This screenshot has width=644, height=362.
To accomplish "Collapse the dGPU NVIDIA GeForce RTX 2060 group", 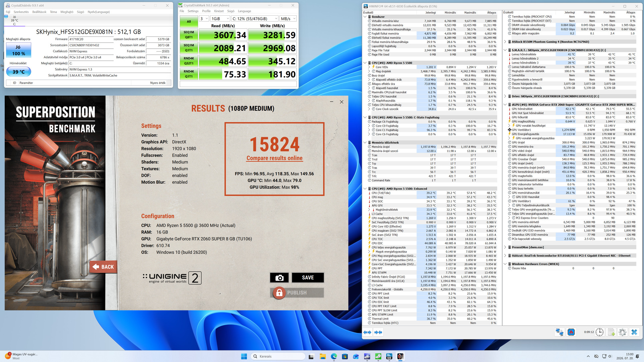I will 505,105.
